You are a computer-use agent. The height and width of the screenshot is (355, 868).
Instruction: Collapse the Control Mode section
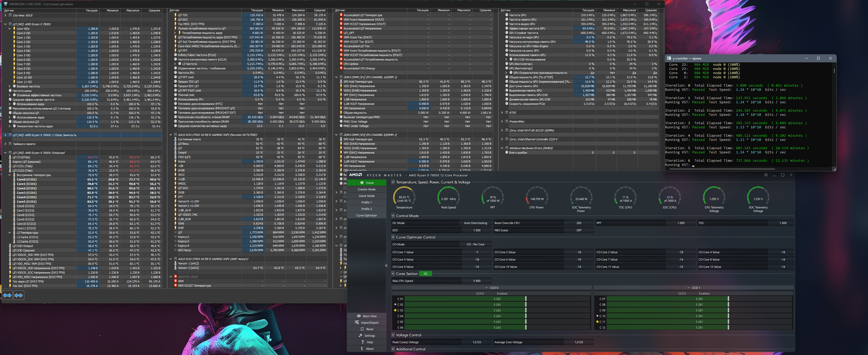click(393, 216)
